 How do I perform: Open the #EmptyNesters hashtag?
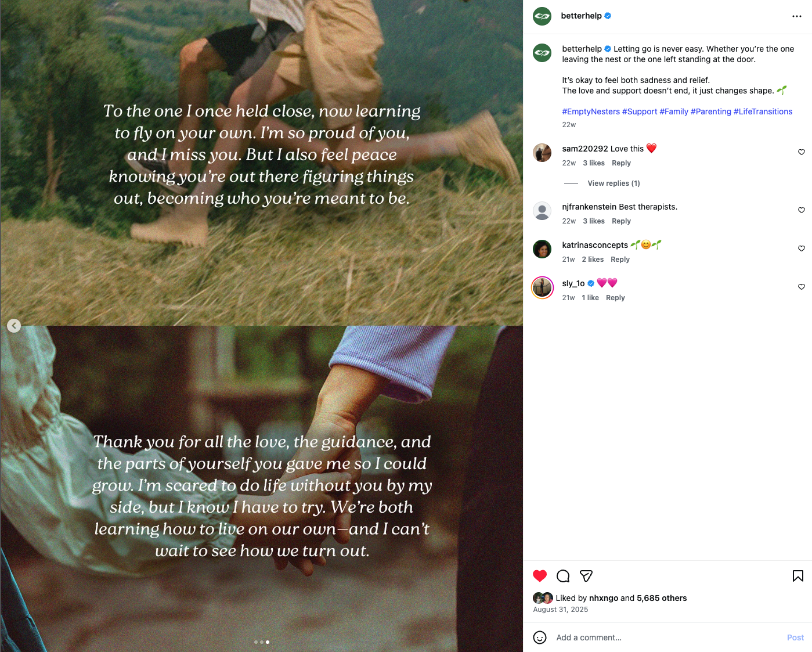coord(591,111)
